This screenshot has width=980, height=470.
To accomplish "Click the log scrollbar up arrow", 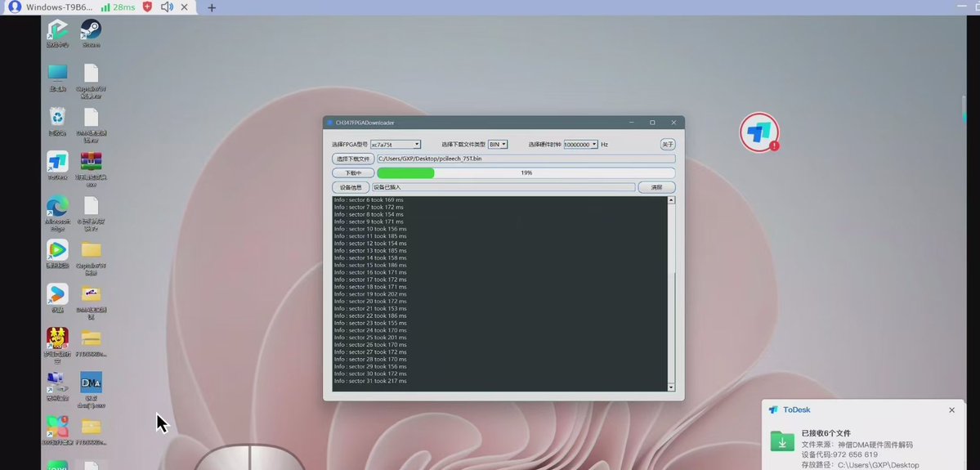I will click(x=671, y=200).
